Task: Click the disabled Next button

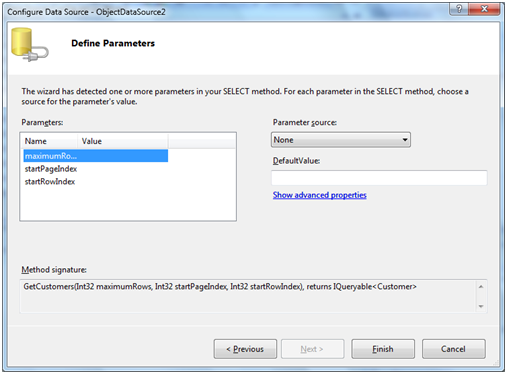Action: [x=312, y=349]
